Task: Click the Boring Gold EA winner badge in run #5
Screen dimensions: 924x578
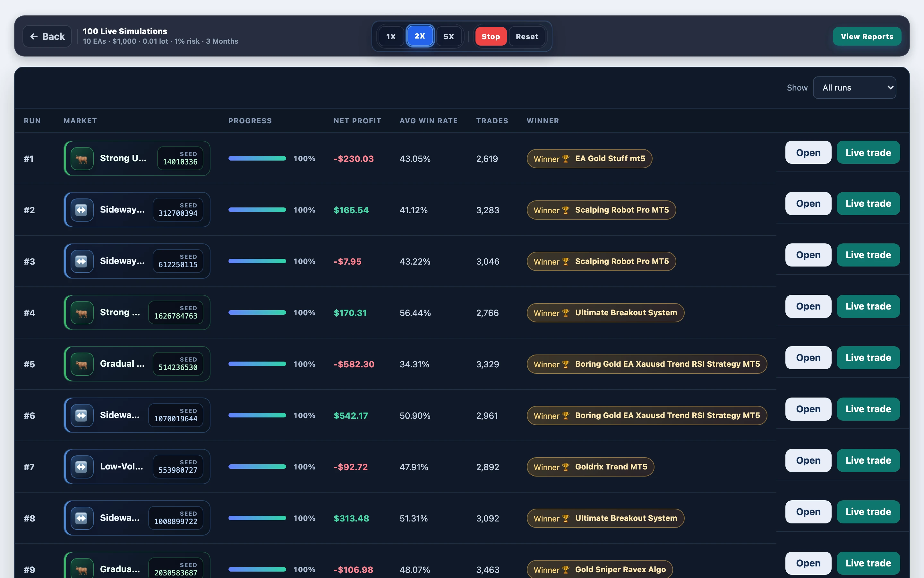Action: click(x=647, y=364)
